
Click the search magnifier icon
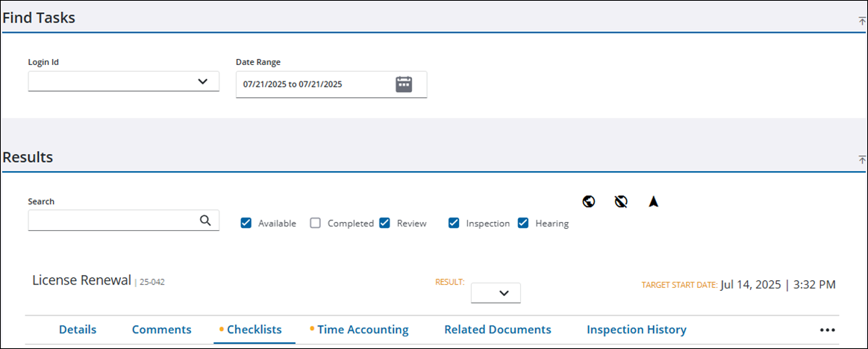point(205,220)
